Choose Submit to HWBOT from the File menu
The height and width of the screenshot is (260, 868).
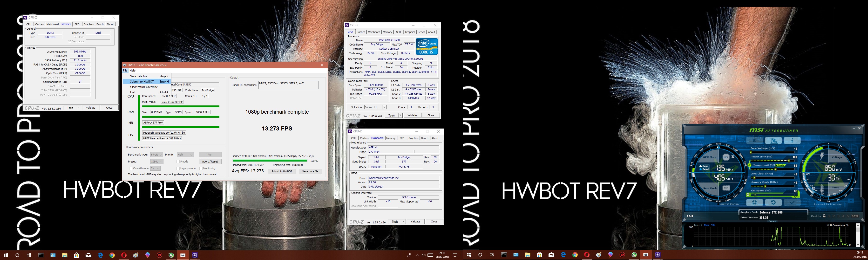pyautogui.click(x=147, y=81)
